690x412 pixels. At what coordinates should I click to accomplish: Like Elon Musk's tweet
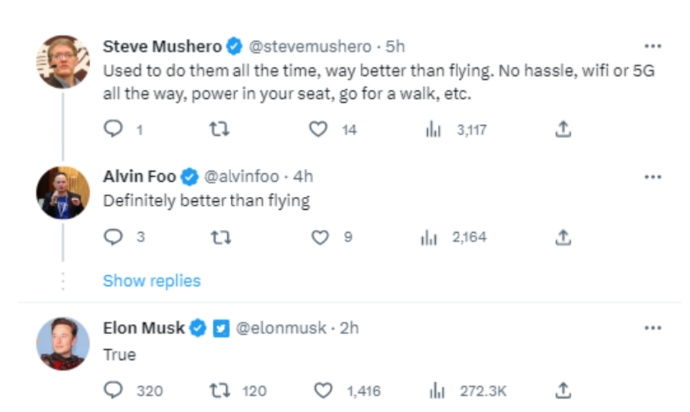point(324,390)
